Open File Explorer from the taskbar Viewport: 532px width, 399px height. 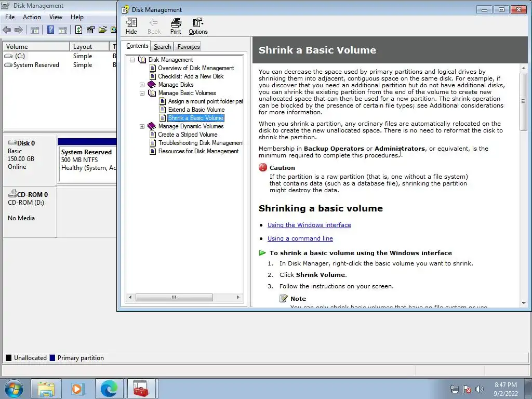tap(46, 389)
